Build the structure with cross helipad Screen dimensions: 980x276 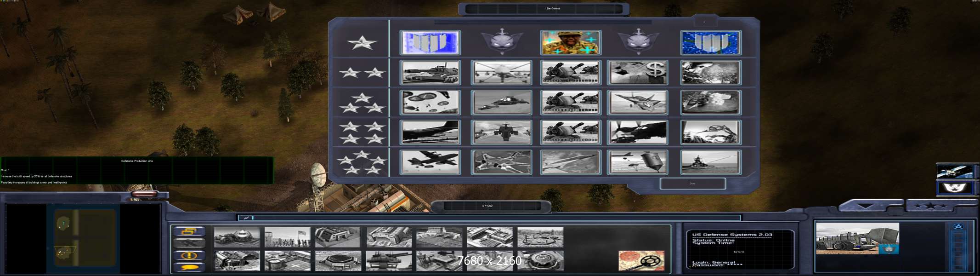click(x=288, y=261)
